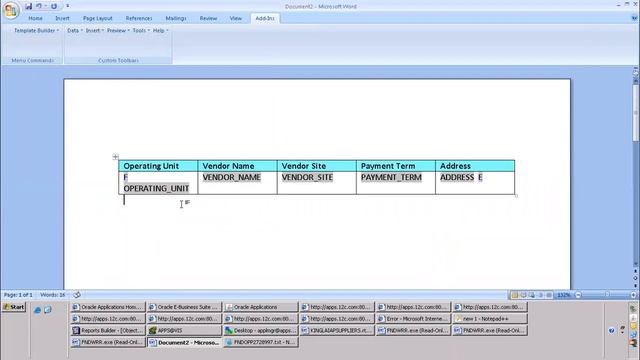Viewport: 640px width, 360px height.
Task: Click the Next Page double-arrow button
Action: point(636,285)
